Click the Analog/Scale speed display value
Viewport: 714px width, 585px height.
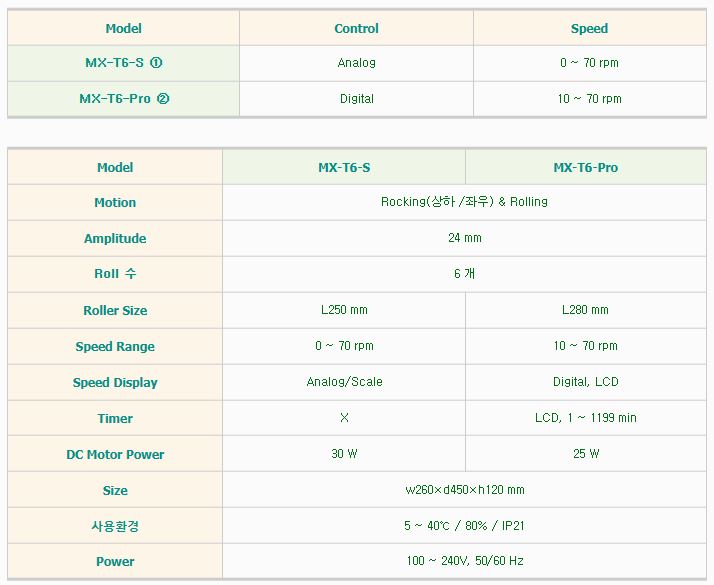pyautogui.click(x=344, y=382)
